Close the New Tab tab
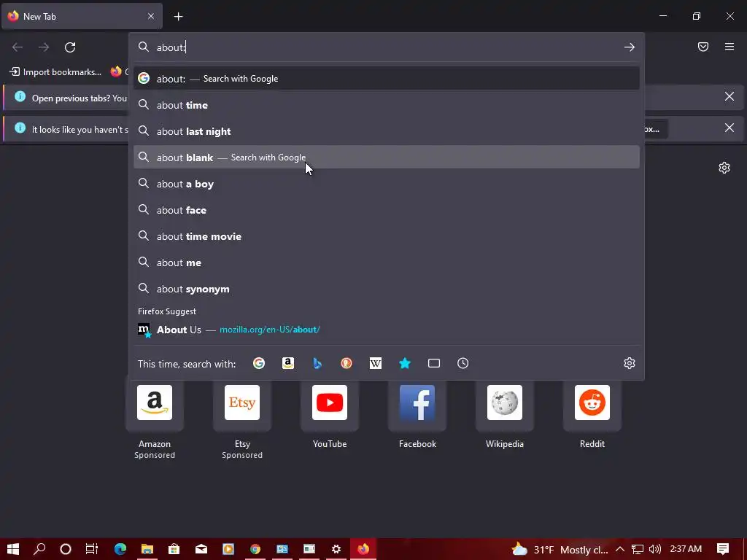This screenshot has height=560, width=747. (x=151, y=16)
